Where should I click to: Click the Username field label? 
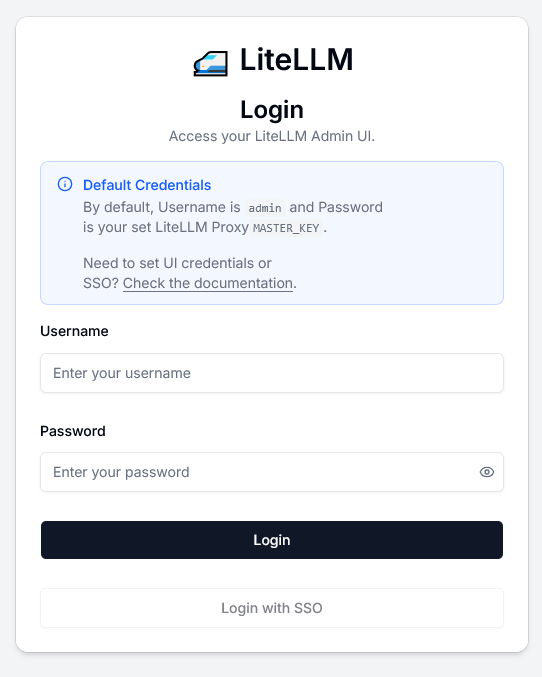(74, 331)
